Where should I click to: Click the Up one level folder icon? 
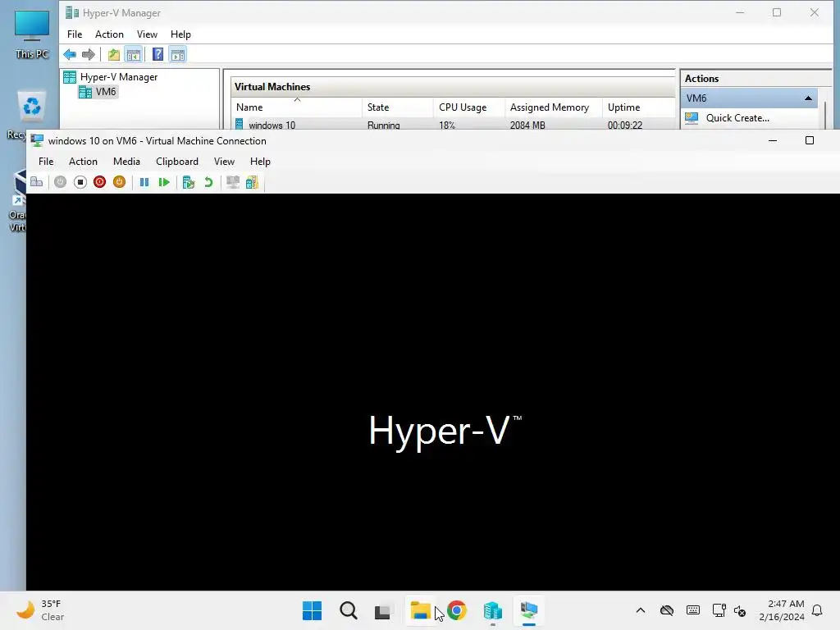(x=113, y=54)
